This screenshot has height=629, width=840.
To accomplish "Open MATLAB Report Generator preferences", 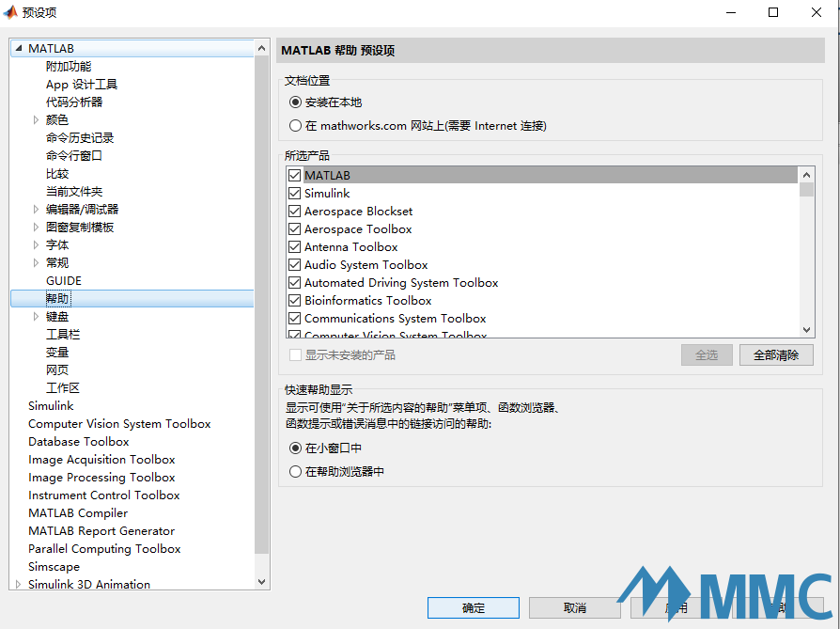I will click(101, 531).
